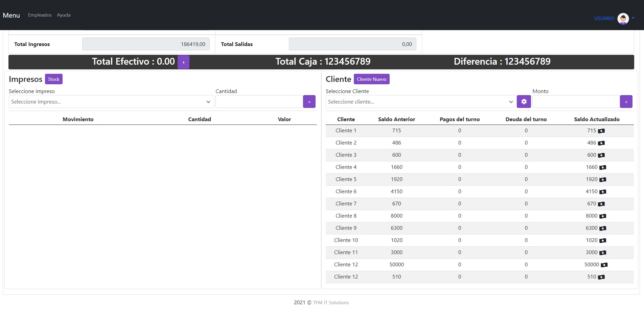The width and height of the screenshot is (644, 312).
Task: Click the plus button beside Monto field
Action: point(626,102)
